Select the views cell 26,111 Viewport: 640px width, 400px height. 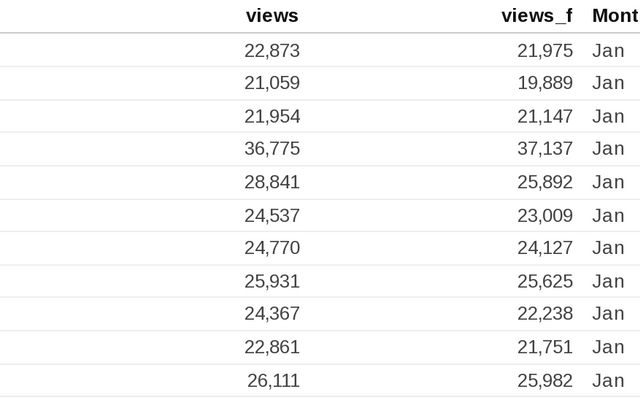click(273, 381)
